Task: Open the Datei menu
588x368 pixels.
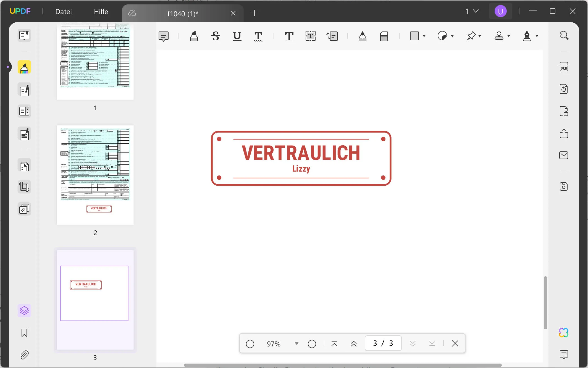Action: pos(64,12)
